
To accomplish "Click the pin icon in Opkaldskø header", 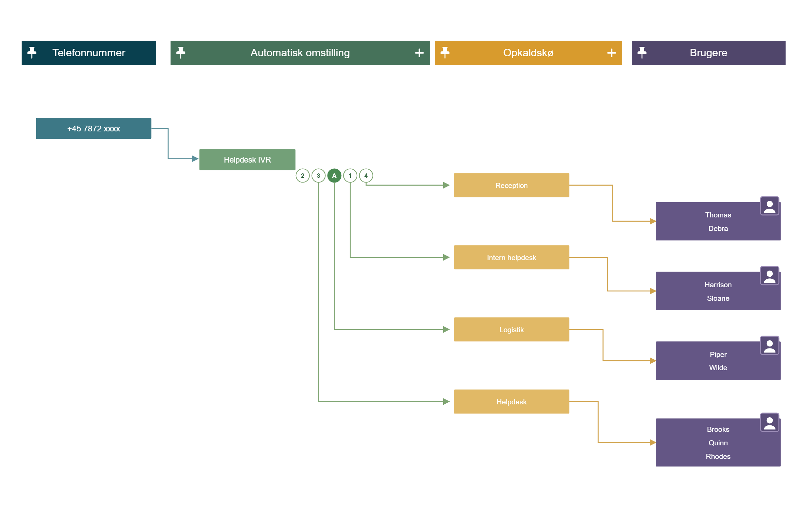I will click(x=445, y=53).
